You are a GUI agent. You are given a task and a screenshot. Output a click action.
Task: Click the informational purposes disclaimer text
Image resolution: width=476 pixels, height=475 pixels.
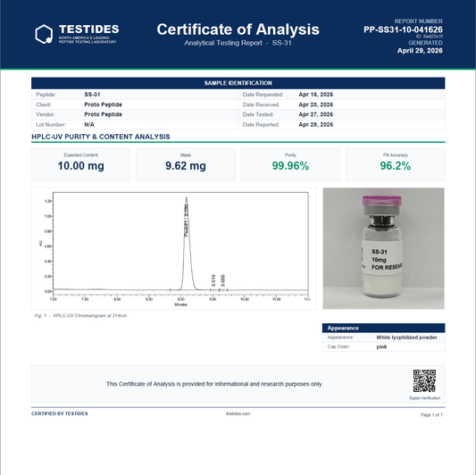(x=214, y=384)
